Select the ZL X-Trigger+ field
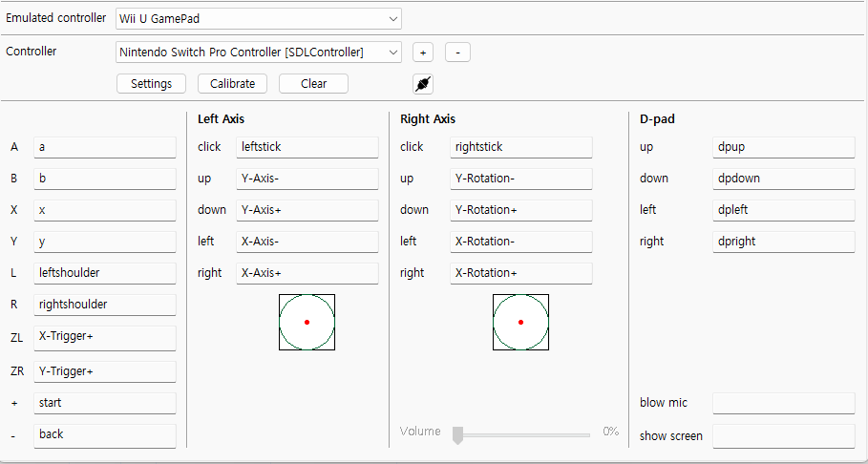The image size is (868, 464). pyautogui.click(x=105, y=338)
